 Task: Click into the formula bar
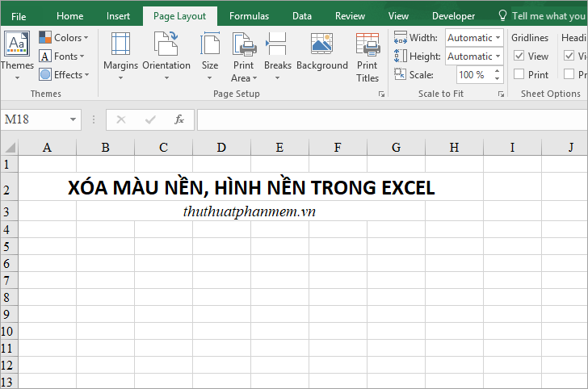(392, 120)
